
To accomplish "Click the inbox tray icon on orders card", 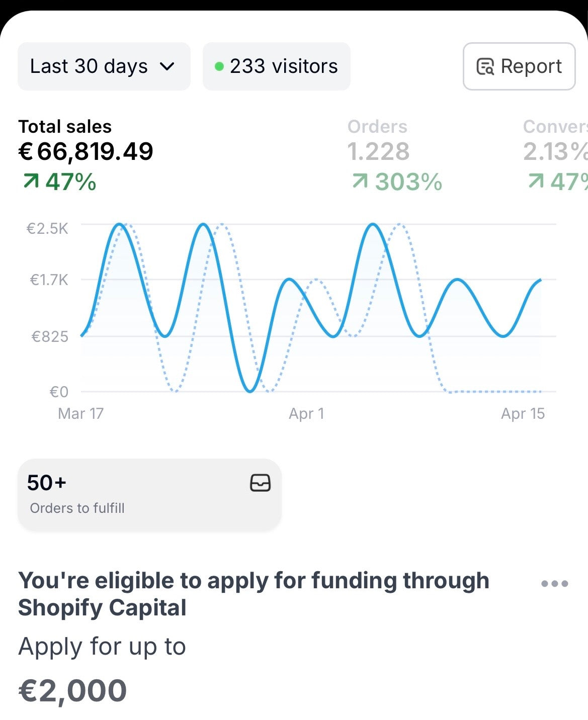I will point(260,483).
